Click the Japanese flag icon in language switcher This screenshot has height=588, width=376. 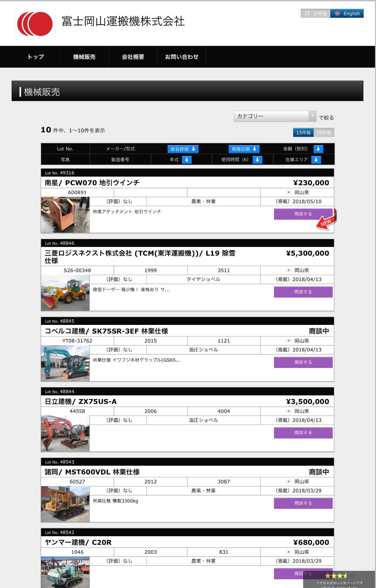click(x=307, y=13)
